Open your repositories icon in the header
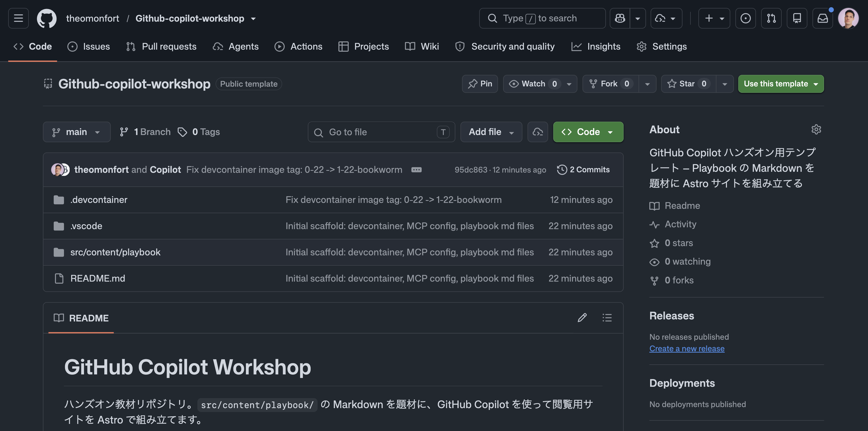This screenshot has width=868, height=431. point(797,18)
